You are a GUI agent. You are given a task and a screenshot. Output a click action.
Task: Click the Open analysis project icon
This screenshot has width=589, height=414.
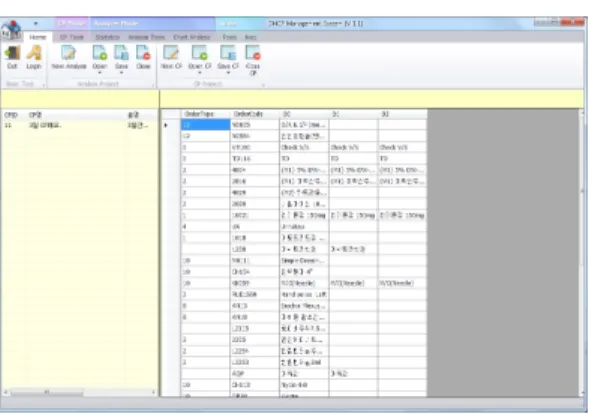click(x=100, y=53)
